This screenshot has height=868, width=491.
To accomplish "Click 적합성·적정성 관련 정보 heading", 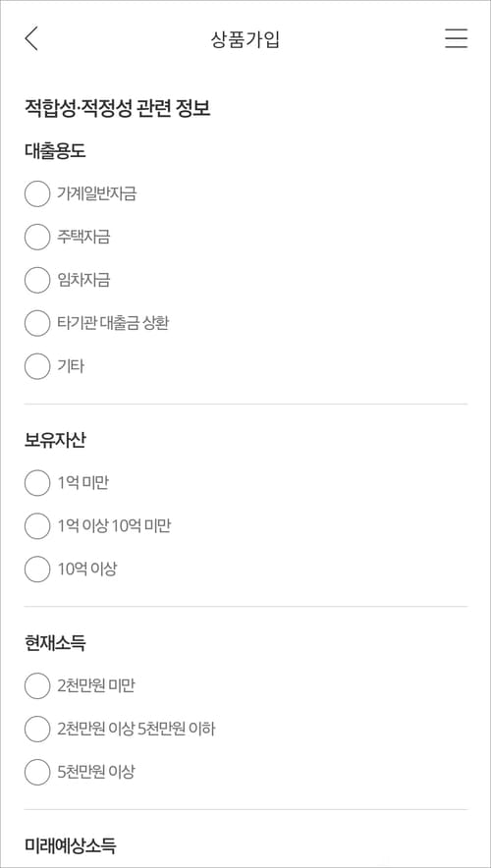I will [118, 108].
